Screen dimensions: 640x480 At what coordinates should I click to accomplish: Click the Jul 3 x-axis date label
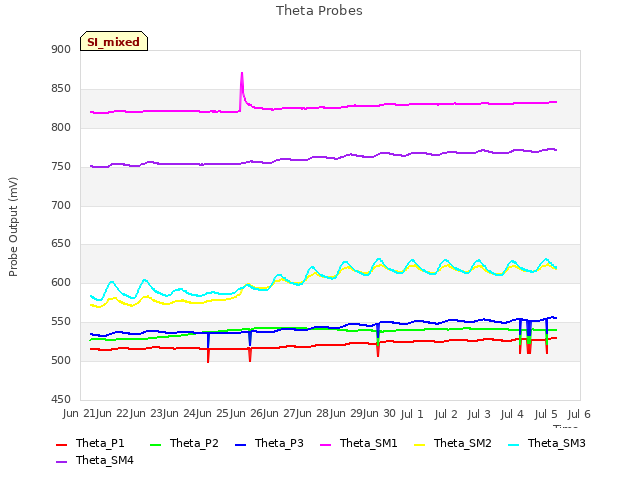[x=479, y=414]
